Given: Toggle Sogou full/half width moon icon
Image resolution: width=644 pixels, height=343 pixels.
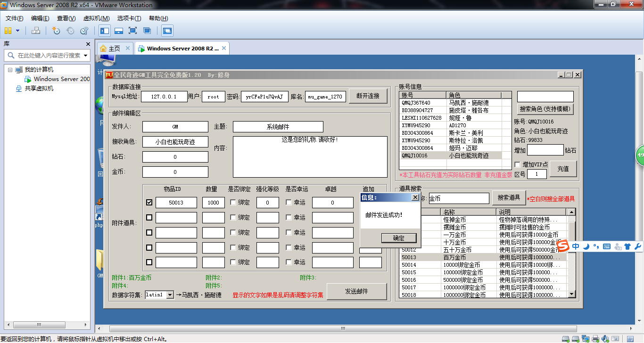Looking at the screenshot, I should point(586,246).
